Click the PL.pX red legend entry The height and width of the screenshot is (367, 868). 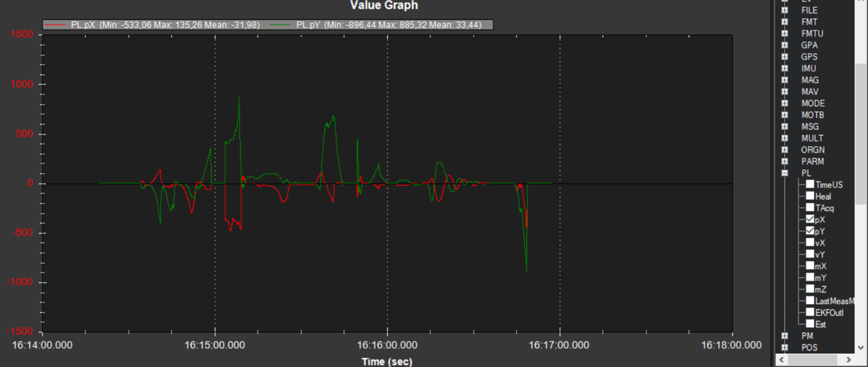tap(151, 25)
